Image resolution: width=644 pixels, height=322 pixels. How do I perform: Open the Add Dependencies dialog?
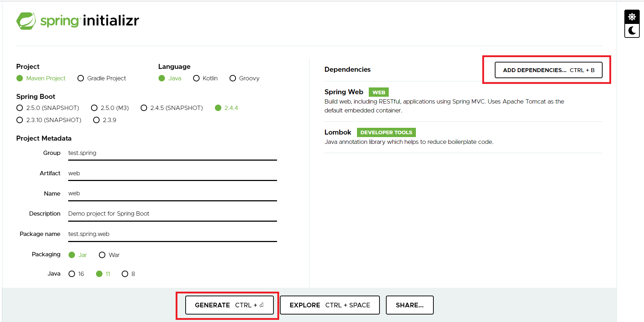[x=548, y=70]
